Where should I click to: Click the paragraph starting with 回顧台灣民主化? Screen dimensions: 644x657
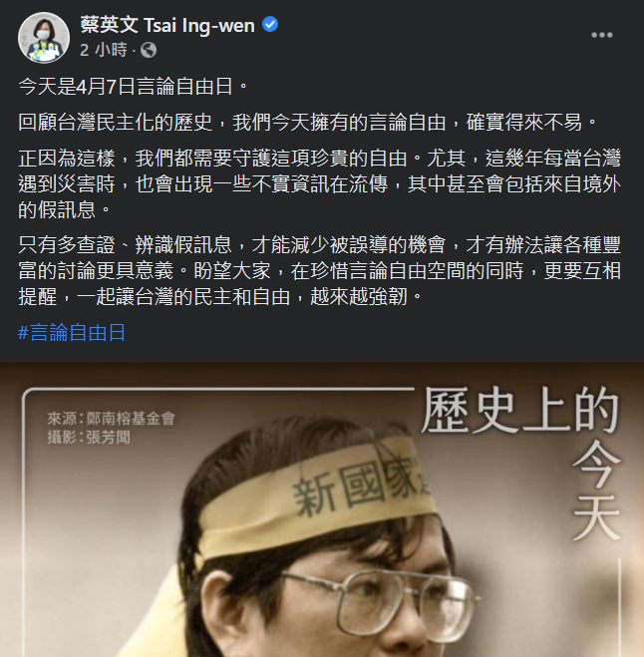coord(307,123)
